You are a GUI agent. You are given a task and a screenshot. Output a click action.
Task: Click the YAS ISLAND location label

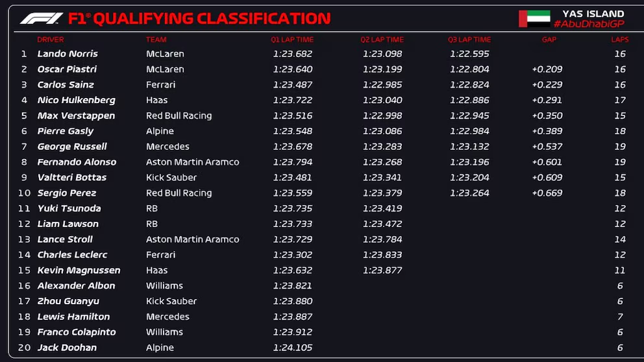[593, 14]
